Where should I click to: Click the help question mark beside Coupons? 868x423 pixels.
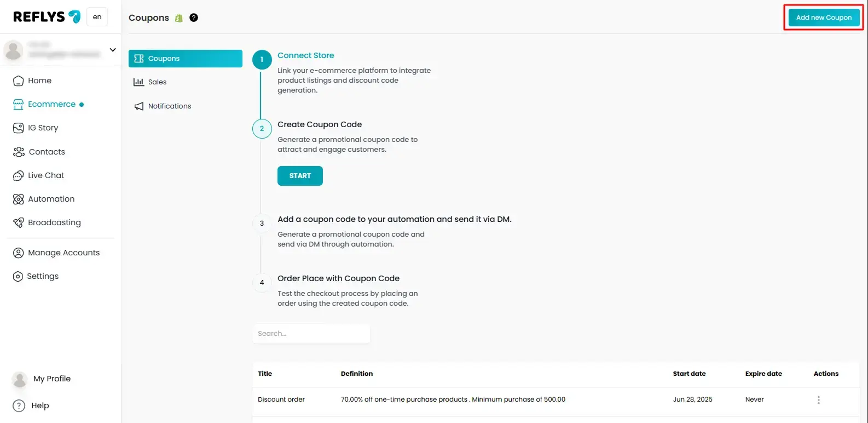tap(194, 18)
